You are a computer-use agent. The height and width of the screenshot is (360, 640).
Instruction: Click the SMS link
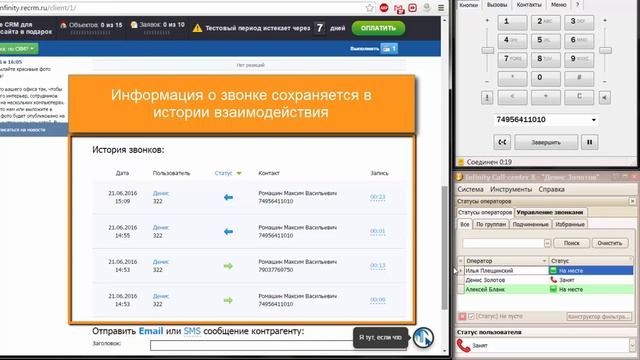pyautogui.click(x=192, y=331)
